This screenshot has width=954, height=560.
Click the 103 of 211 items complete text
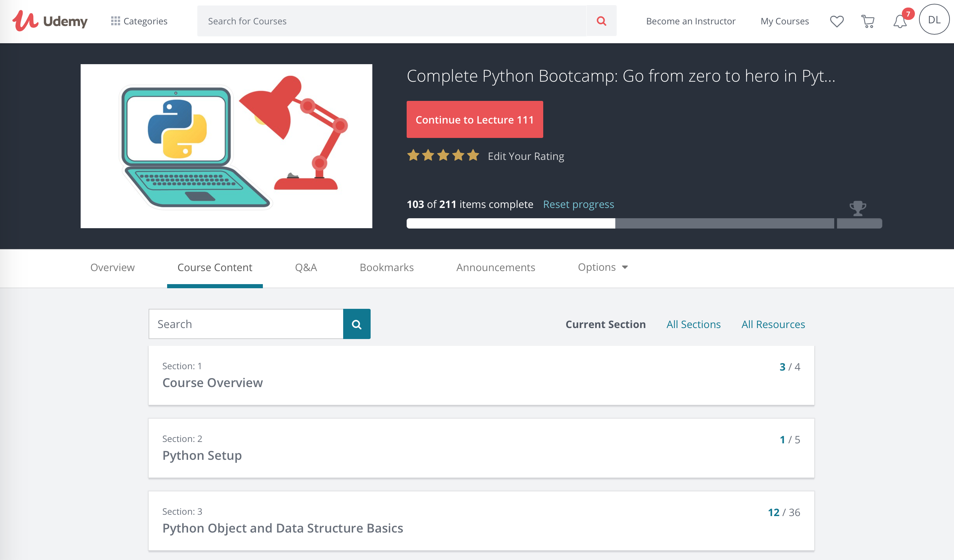(470, 204)
